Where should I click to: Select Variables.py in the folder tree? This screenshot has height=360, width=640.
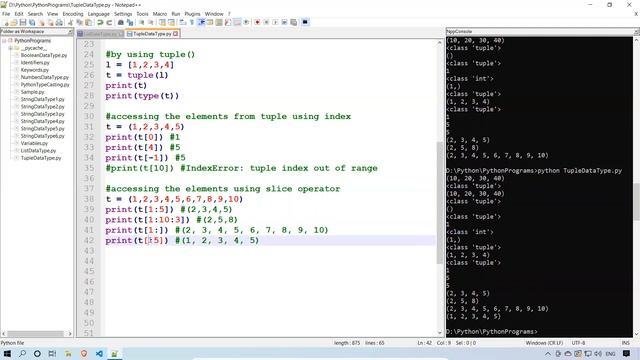[x=34, y=143]
